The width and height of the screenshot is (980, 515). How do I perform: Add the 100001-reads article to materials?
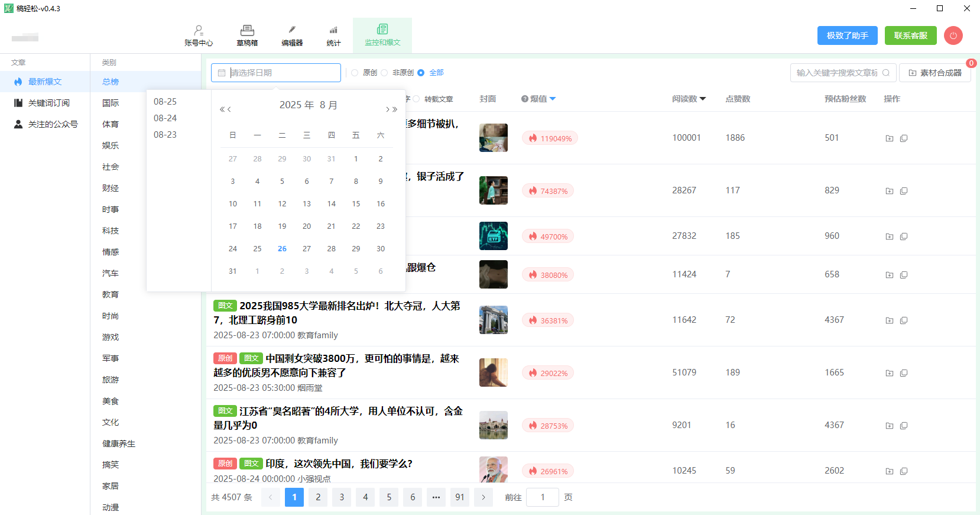coord(889,138)
